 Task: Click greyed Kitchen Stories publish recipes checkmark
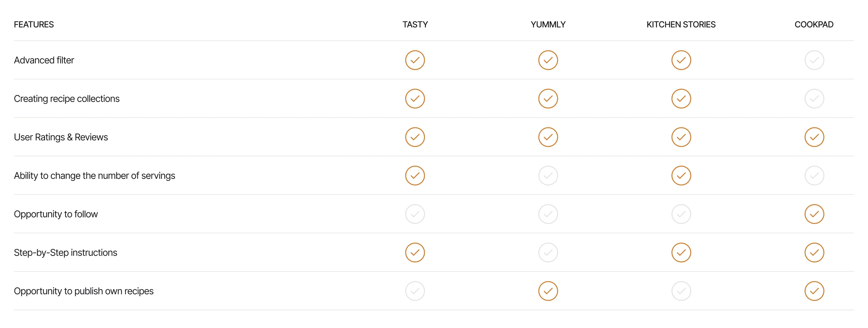[x=681, y=291]
